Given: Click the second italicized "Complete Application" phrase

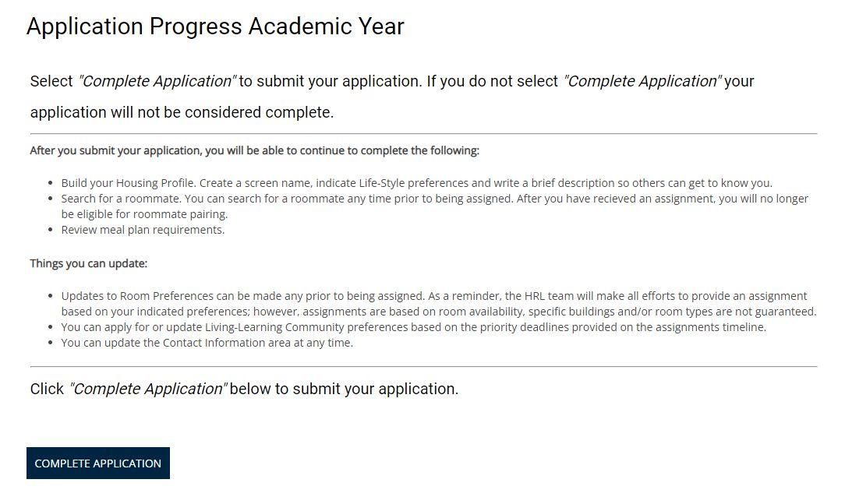Looking at the screenshot, I should pyautogui.click(x=642, y=80).
